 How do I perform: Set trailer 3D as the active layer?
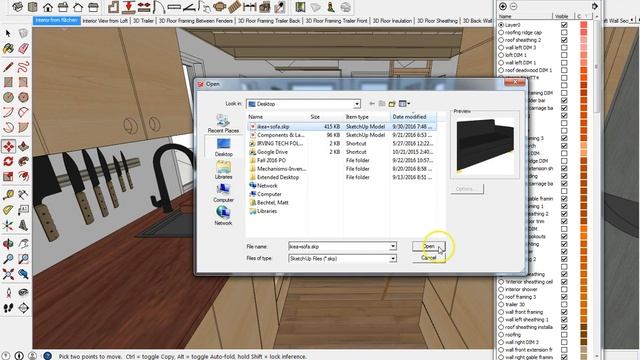point(501,304)
